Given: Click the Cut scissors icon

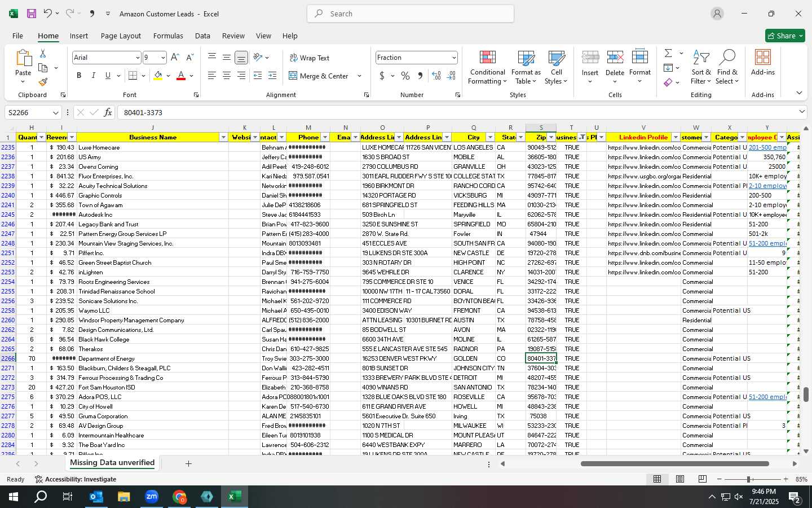Looking at the screenshot, I should (x=43, y=53).
